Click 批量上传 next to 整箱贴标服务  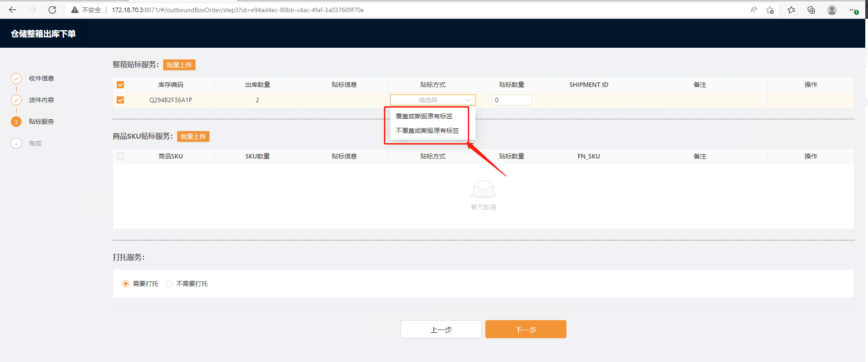(x=179, y=65)
